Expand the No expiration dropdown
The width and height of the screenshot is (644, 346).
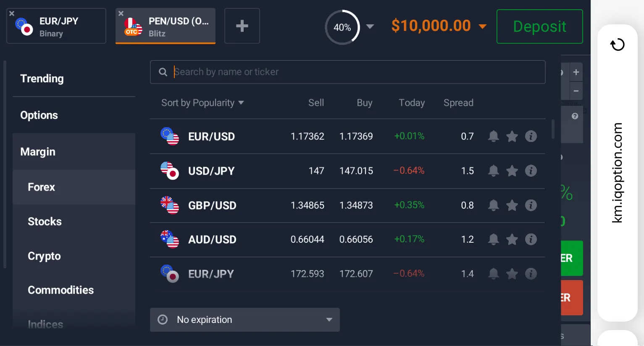(x=244, y=320)
